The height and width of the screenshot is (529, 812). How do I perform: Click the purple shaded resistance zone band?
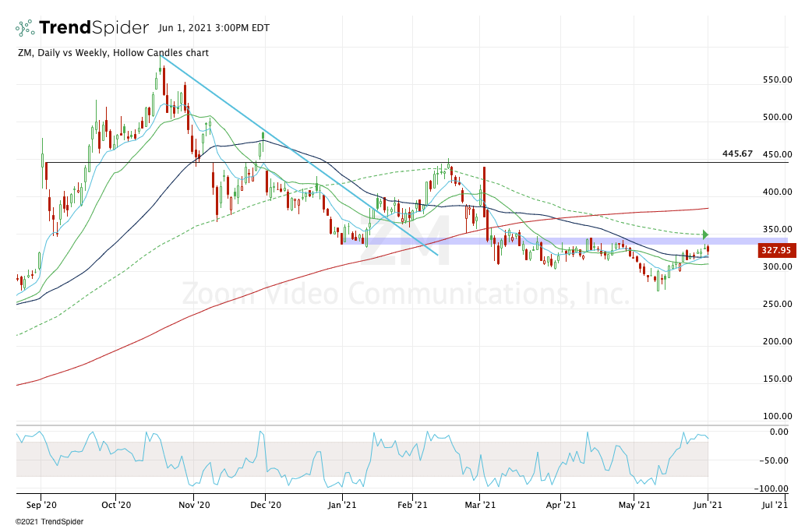(564, 242)
